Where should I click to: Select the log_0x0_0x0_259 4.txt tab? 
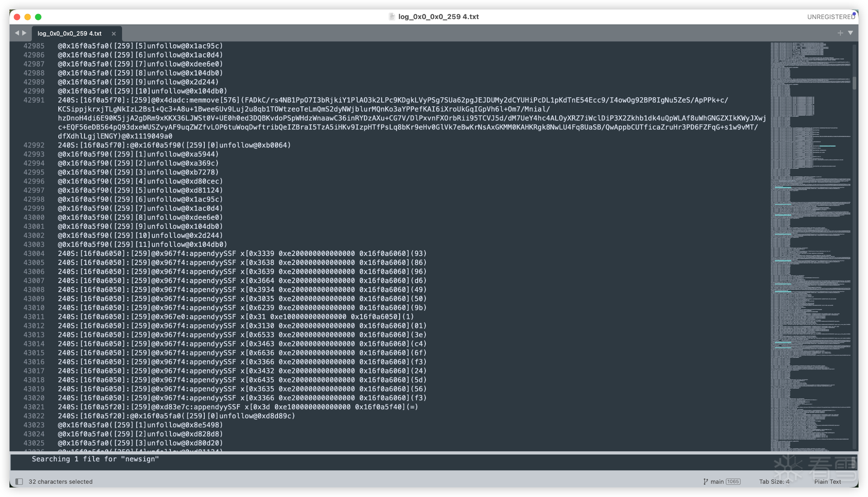coord(70,33)
